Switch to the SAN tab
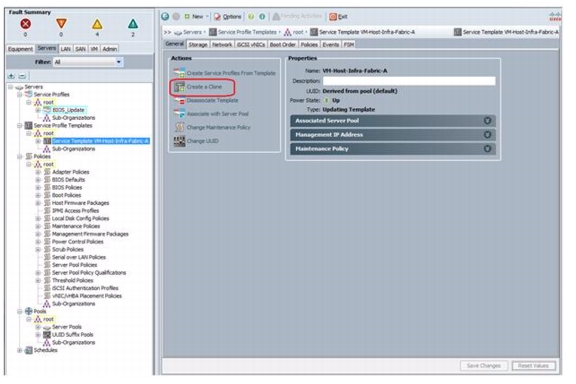The width and height of the screenshot is (576, 384). tap(80, 49)
